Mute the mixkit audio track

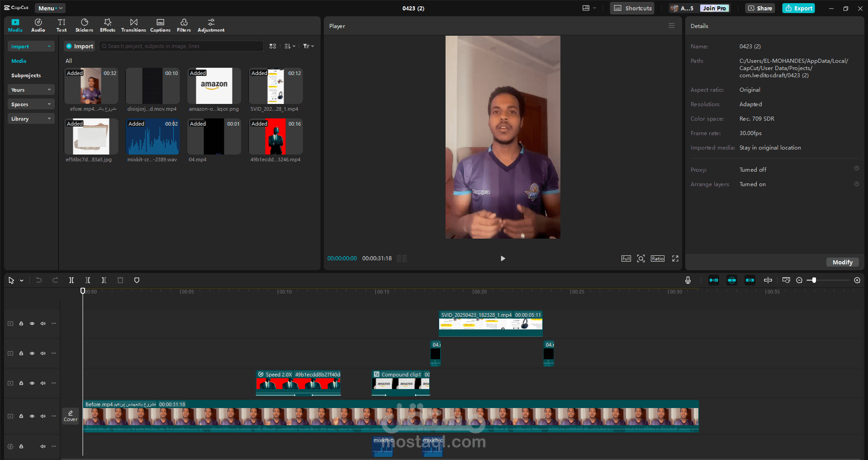coord(43,446)
